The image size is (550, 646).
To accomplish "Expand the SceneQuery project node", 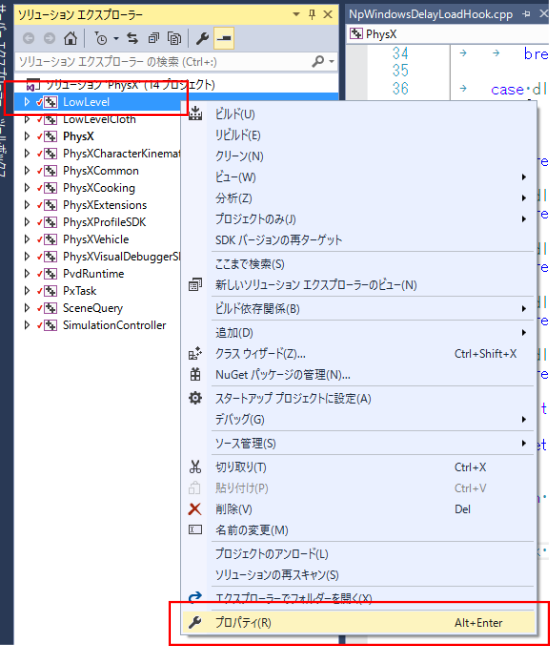I will (x=27, y=308).
